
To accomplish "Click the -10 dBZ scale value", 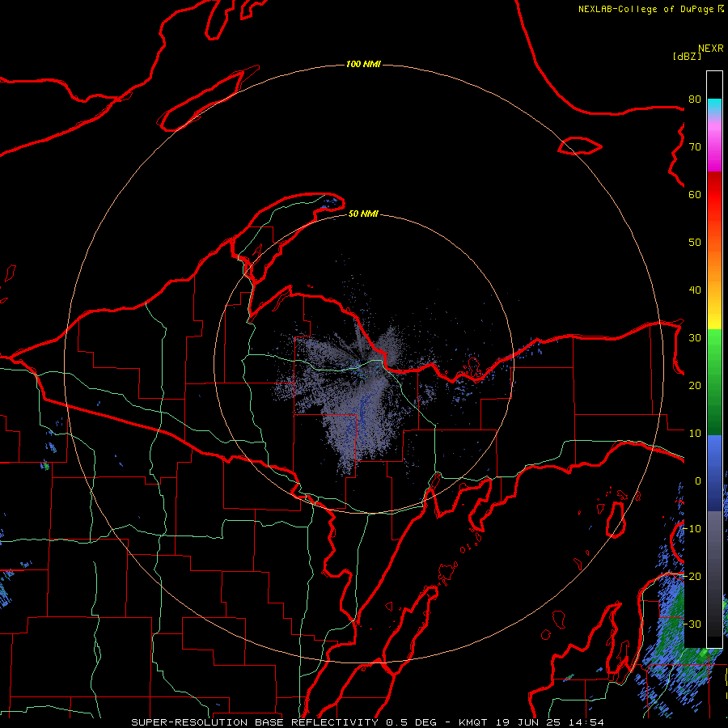I will tap(692, 529).
